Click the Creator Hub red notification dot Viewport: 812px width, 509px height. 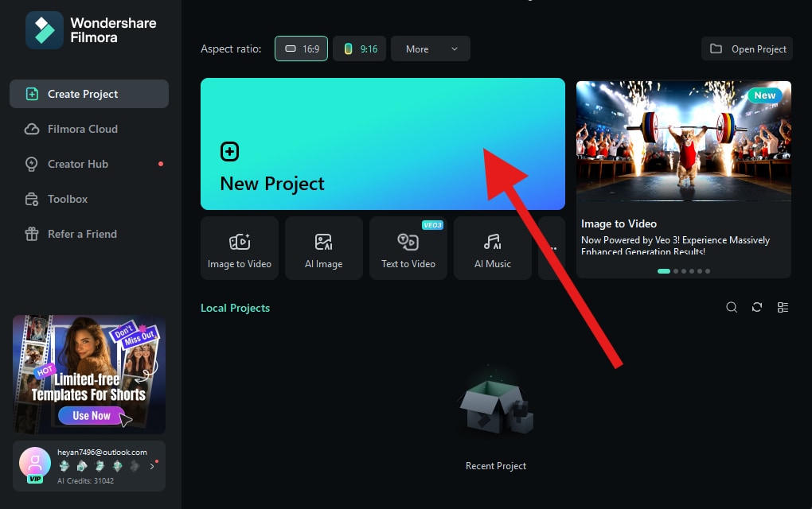pos(161,164)
